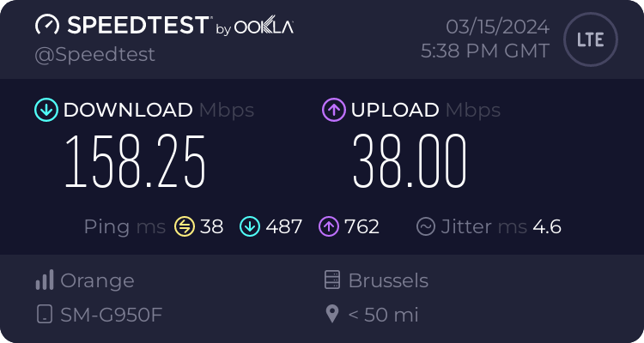Click the Orange provider name
Viewport: 644px width, 343px height.
(x=97, y=280)
